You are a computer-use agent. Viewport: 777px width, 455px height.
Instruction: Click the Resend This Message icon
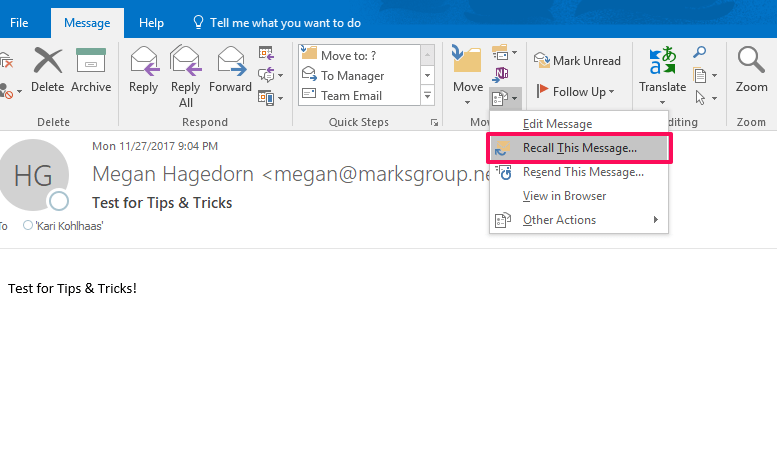coord(503,172)
